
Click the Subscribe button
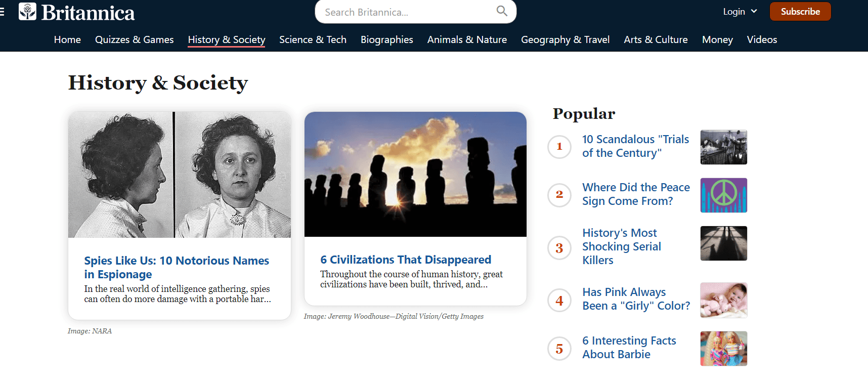click(800, 12)
